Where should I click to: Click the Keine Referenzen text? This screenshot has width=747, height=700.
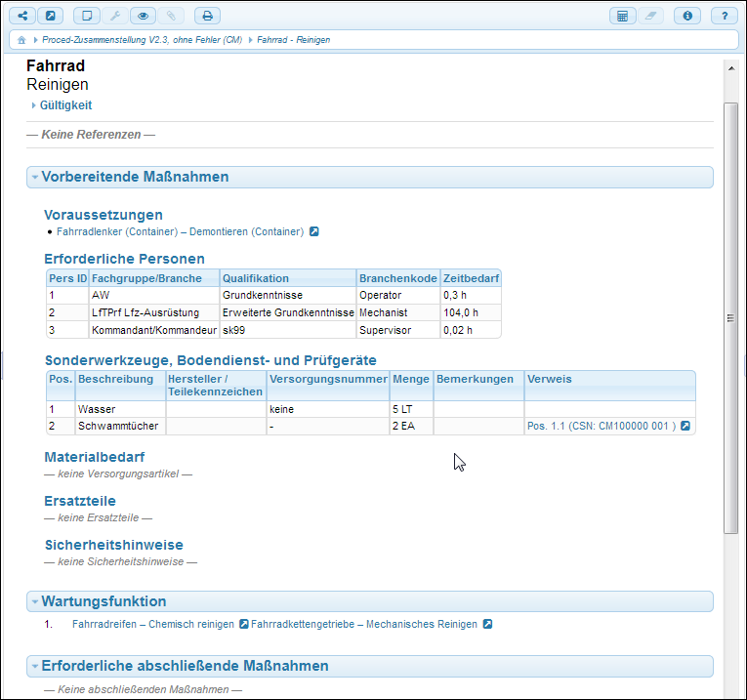click(91, 135)
